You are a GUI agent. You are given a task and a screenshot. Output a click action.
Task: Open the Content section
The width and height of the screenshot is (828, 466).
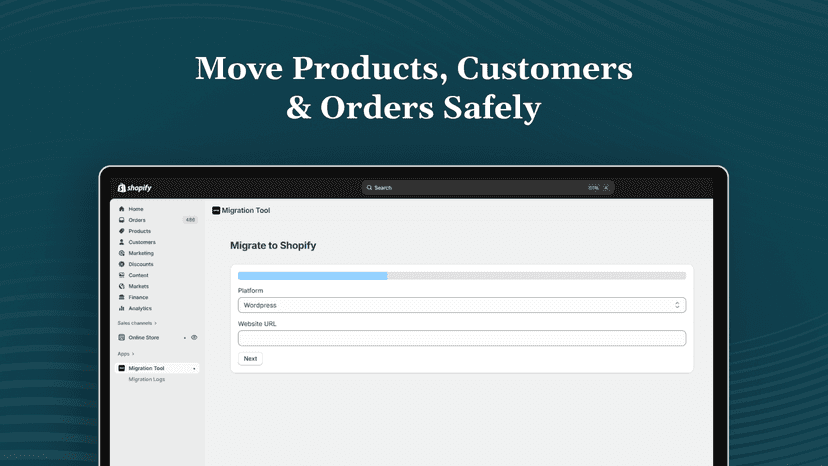coord(138,275)
